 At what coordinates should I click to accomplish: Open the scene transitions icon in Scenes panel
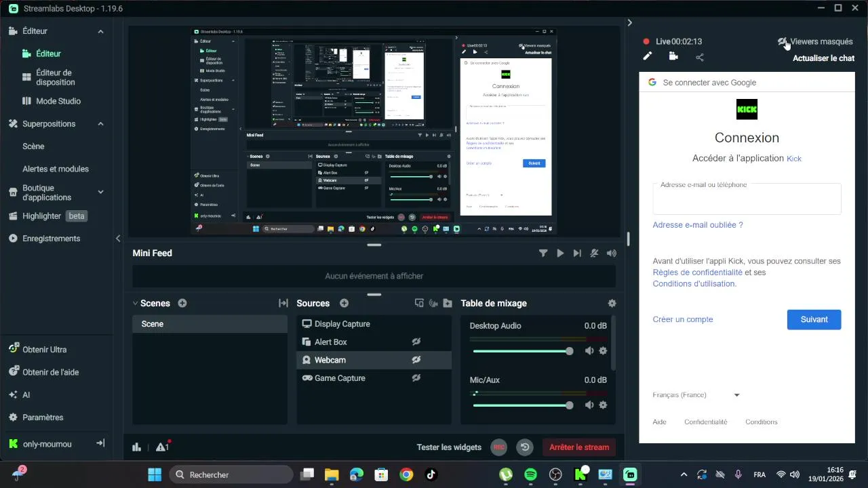(283, 304)
